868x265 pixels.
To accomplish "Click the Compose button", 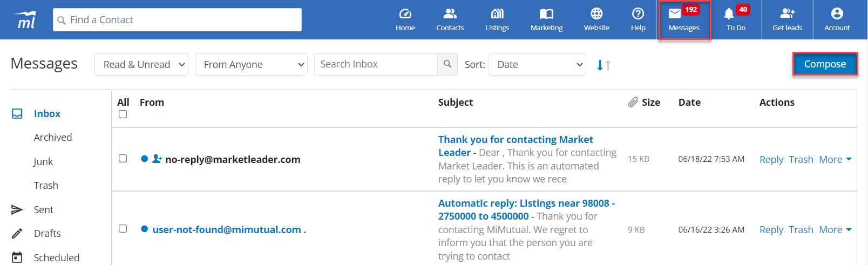I will [825, 64].
